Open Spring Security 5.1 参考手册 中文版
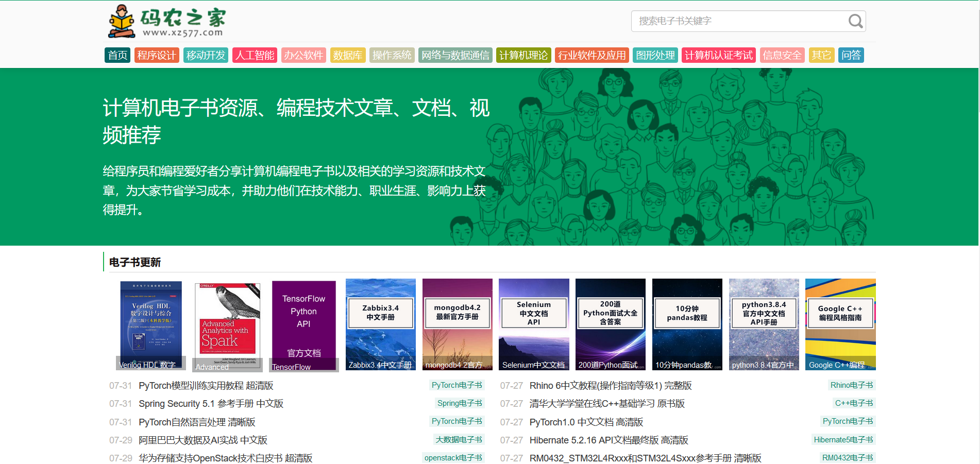This screenshot has width=980, height=464. [212, 403]
